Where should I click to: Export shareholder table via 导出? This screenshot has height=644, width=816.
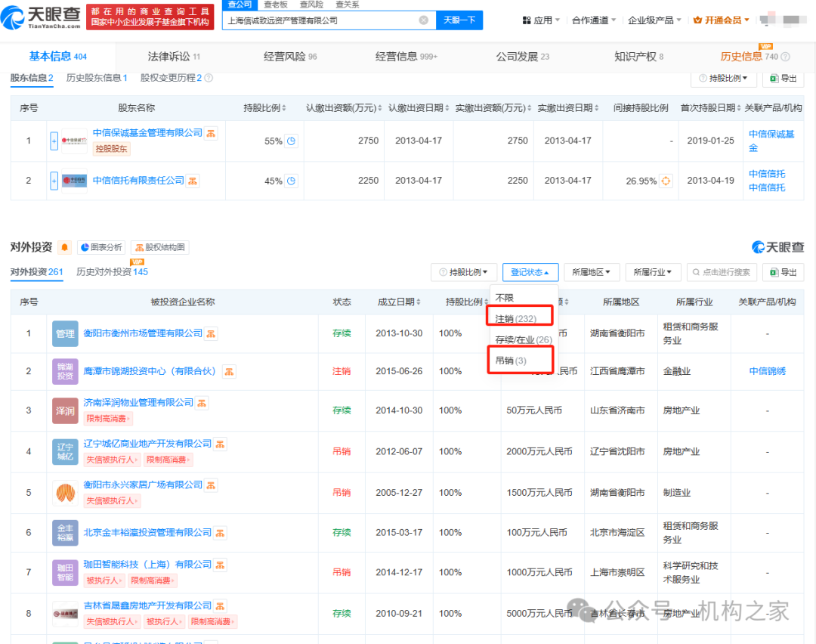tap(784, 78)
